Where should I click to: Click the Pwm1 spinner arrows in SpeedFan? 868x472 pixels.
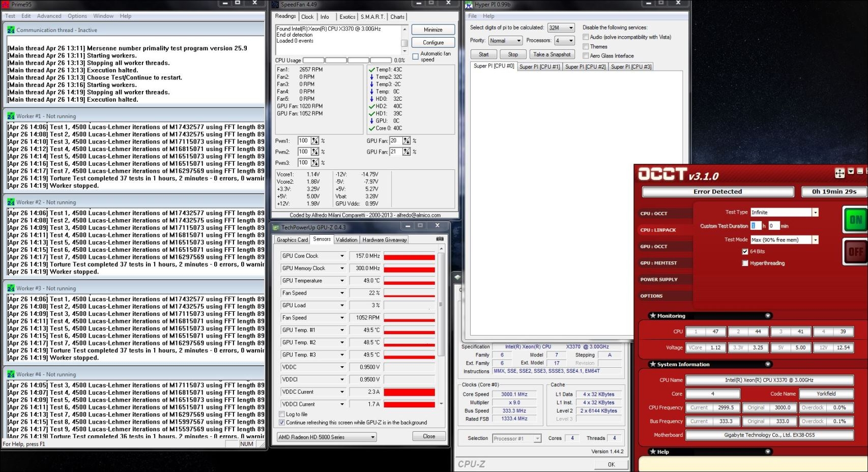click(x=315, y=140)
